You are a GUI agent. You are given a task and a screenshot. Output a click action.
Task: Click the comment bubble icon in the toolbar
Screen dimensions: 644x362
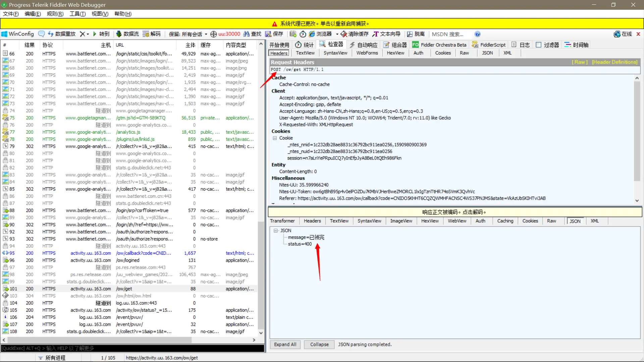point(42,34)
